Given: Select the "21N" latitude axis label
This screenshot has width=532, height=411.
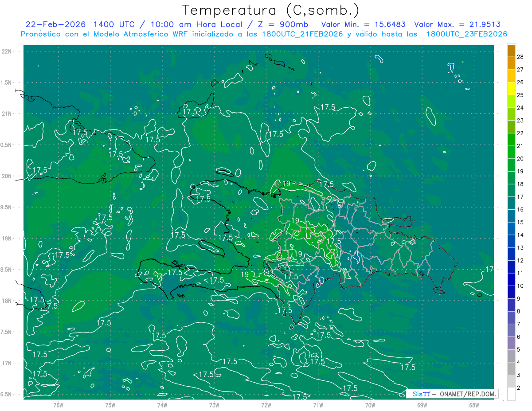Looking at the screenshot, I should pos(8,114).
